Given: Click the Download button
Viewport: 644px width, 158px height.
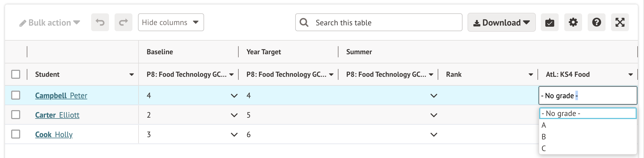Looking at the screenshot, I should pos(501,23).
